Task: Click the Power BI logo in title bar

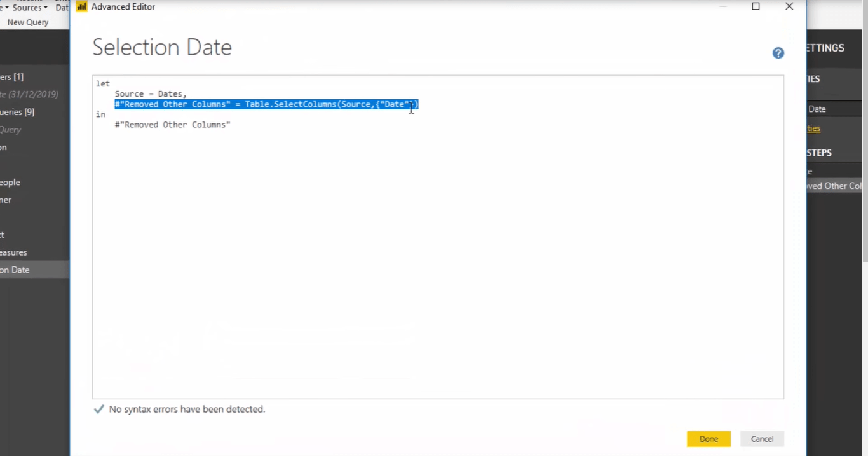Action: click(81, 6)
